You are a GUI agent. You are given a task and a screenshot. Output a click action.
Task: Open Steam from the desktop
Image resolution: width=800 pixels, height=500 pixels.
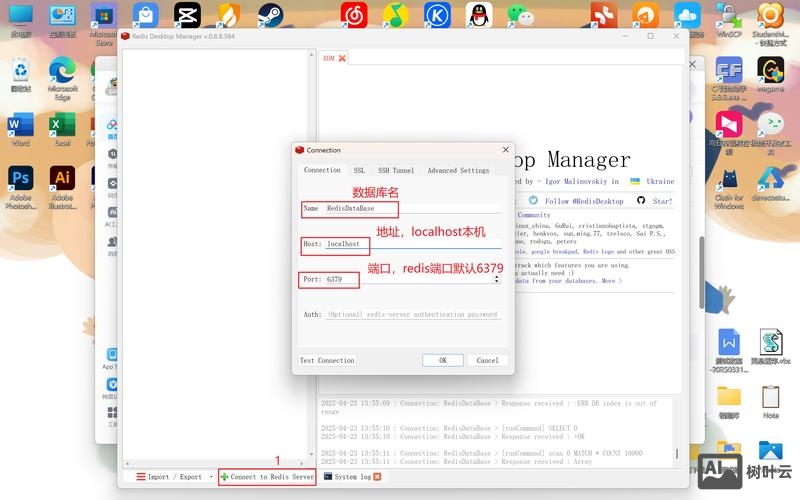(x=270, y=15)
